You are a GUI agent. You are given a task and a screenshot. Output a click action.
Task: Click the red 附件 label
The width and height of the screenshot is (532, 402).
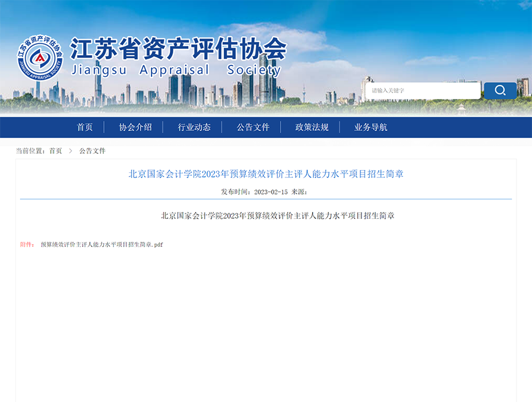point(27,245)
